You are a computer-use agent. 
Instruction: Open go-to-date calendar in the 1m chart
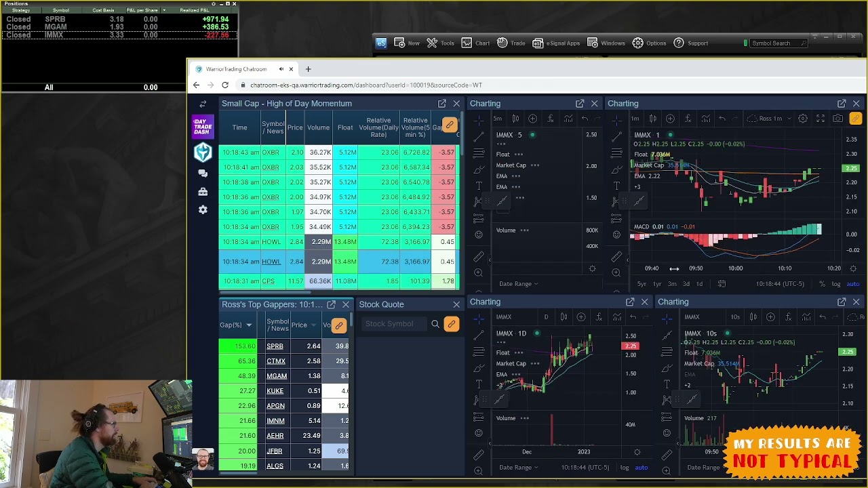click(722, 284)
